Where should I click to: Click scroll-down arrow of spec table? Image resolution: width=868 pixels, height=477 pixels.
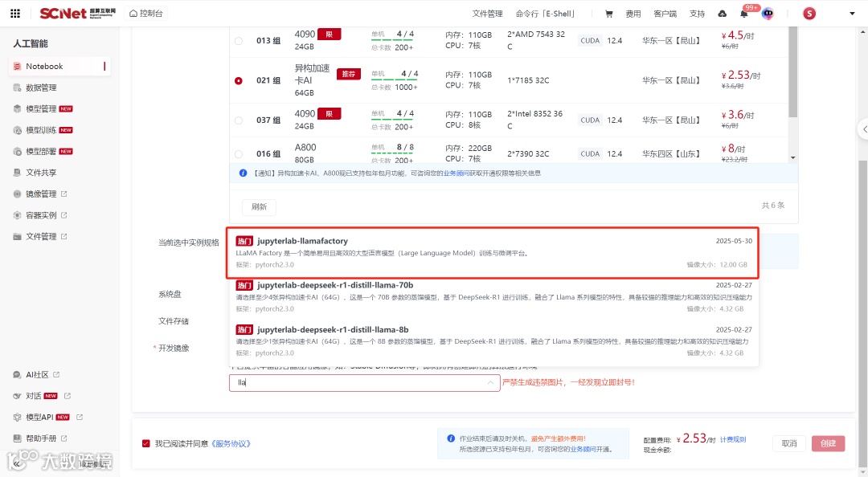coord(793,157)
